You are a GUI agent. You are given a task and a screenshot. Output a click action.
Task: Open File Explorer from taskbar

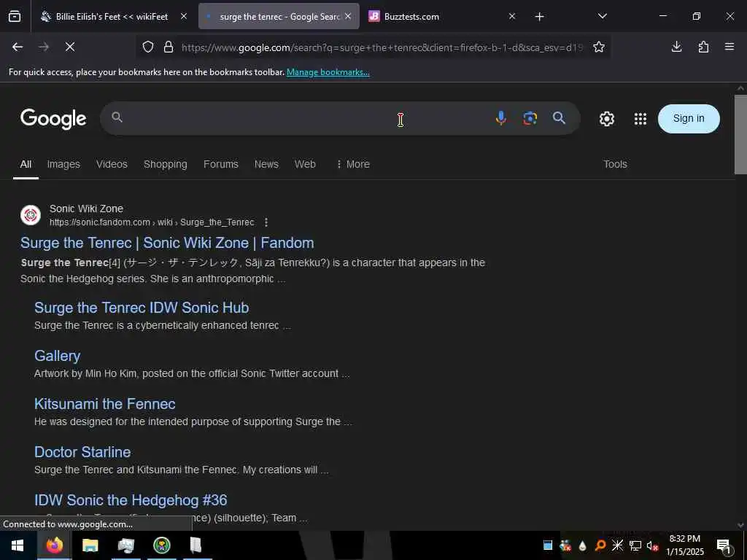coord(90,545)
